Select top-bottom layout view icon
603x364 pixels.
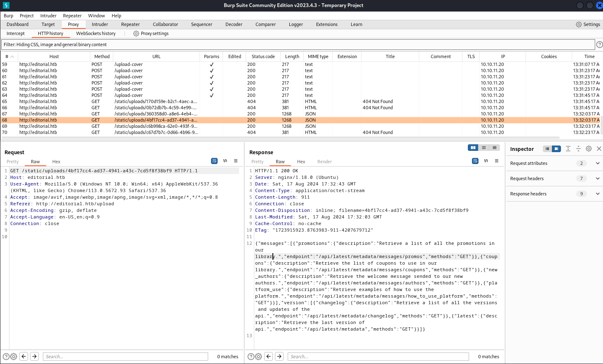(x=484, y=148)
